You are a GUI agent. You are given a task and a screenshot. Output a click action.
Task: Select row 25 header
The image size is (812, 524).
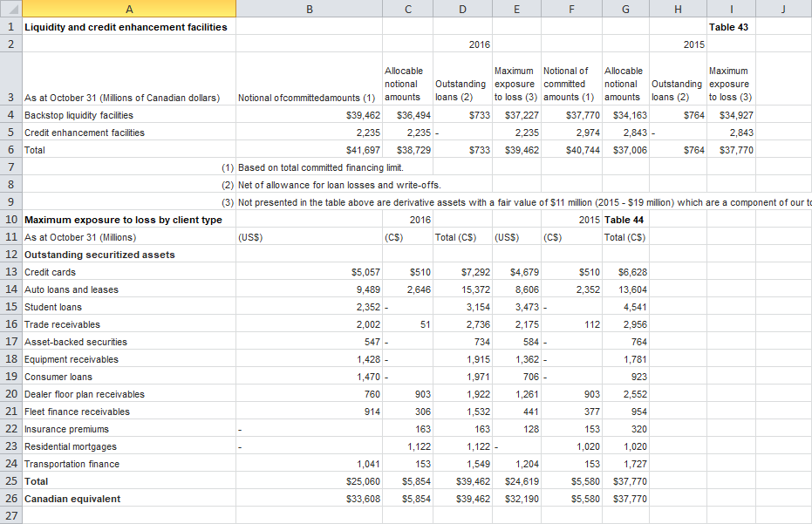coord(10,481)
